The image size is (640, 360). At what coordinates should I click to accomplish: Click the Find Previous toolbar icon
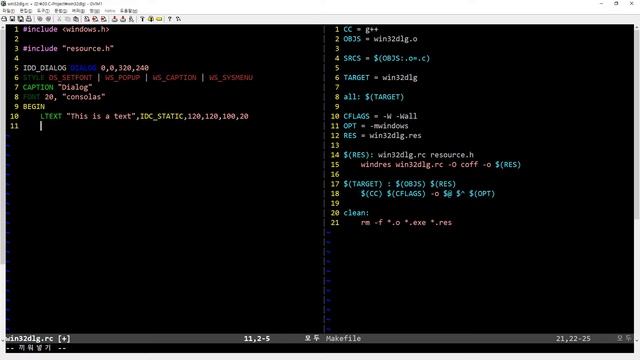pyautogui.click(x=103, y=19)
